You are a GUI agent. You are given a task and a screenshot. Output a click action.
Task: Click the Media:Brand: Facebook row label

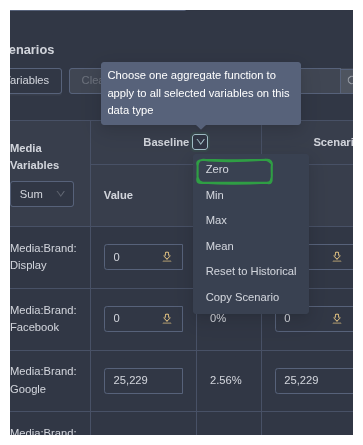[x=43, y=319]
